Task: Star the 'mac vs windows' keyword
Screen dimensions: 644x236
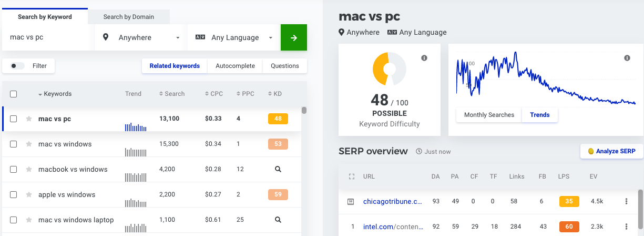Action: pos(29,144)
